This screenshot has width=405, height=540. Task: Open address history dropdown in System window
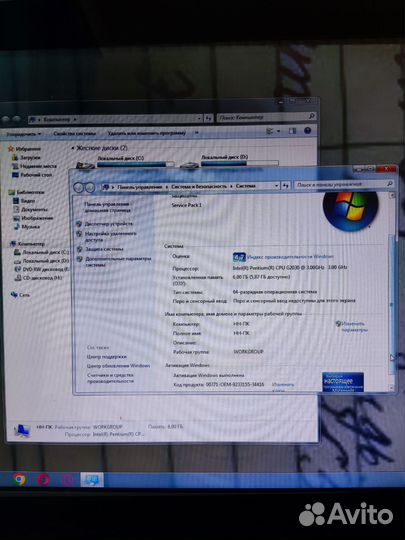tap(277, 186)
